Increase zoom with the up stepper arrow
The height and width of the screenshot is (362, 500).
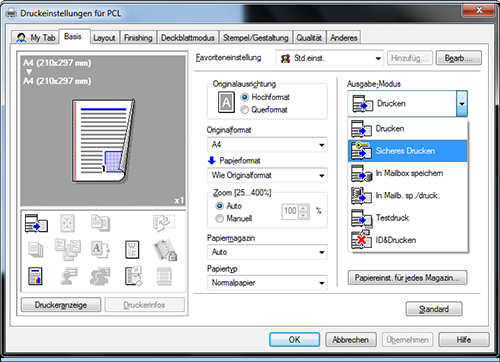click(x=303, y=208)
